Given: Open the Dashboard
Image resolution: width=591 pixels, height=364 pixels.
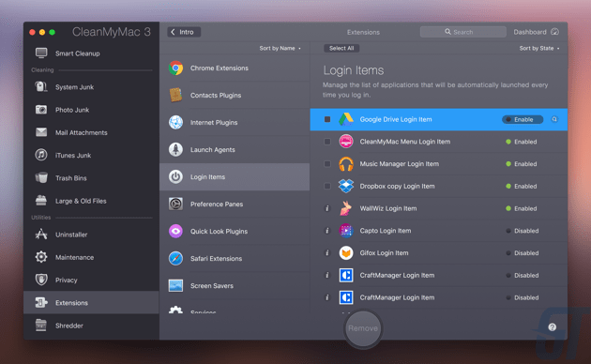Looking at the screenshot, I should pyautogui.click(x=536, y=32).
